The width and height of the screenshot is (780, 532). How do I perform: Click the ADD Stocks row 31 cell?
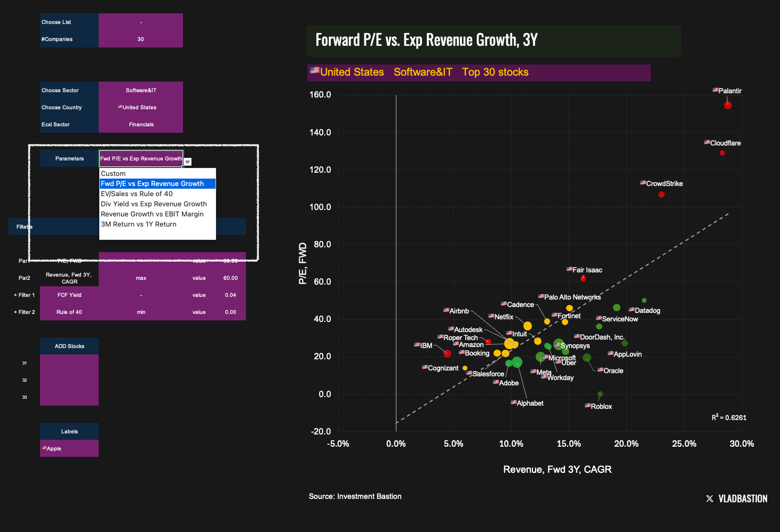[x=69, y=363]
